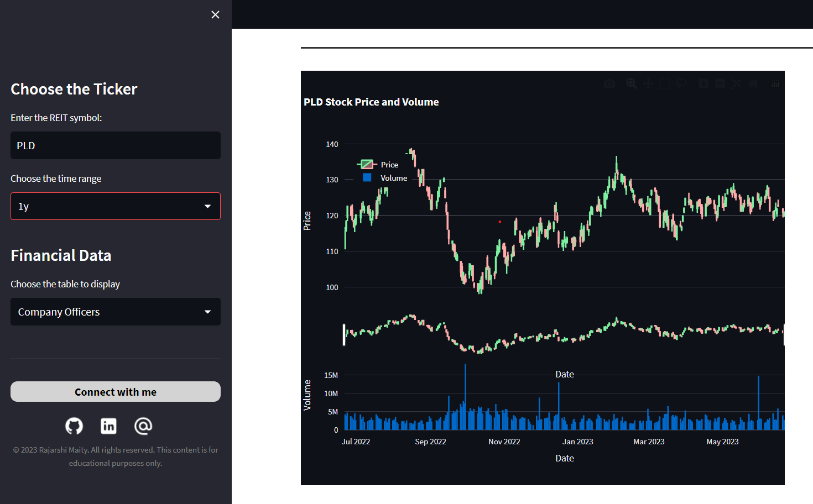The image size is (813, 504).
Task: Click the range slider mini candlestick chart
Action: tap(564, 335)
